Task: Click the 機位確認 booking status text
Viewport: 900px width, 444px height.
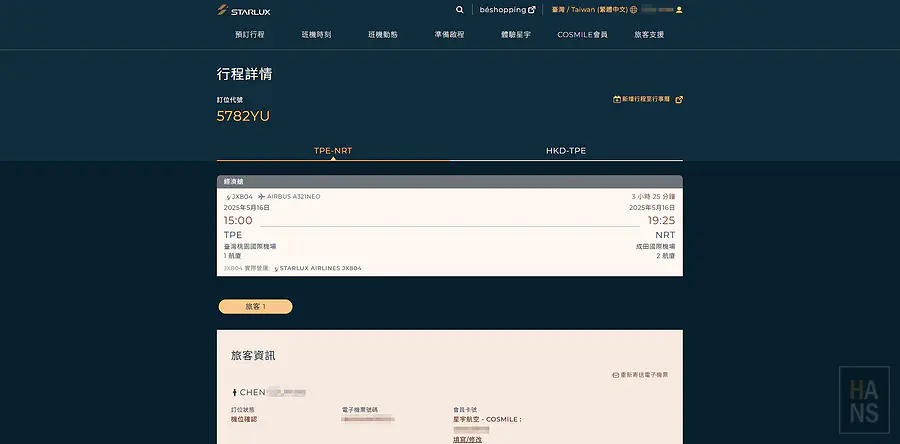Action: [244, 419]
